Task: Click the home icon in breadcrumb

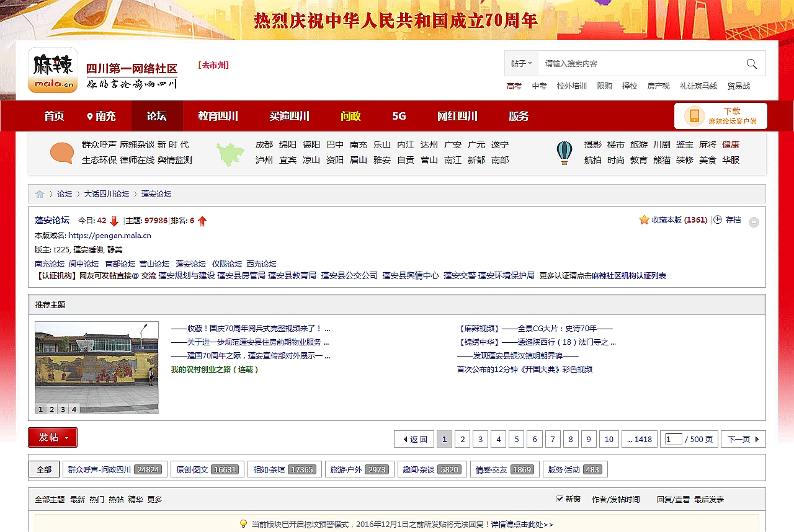Action: pyautogui.click(x=40, y=194)
